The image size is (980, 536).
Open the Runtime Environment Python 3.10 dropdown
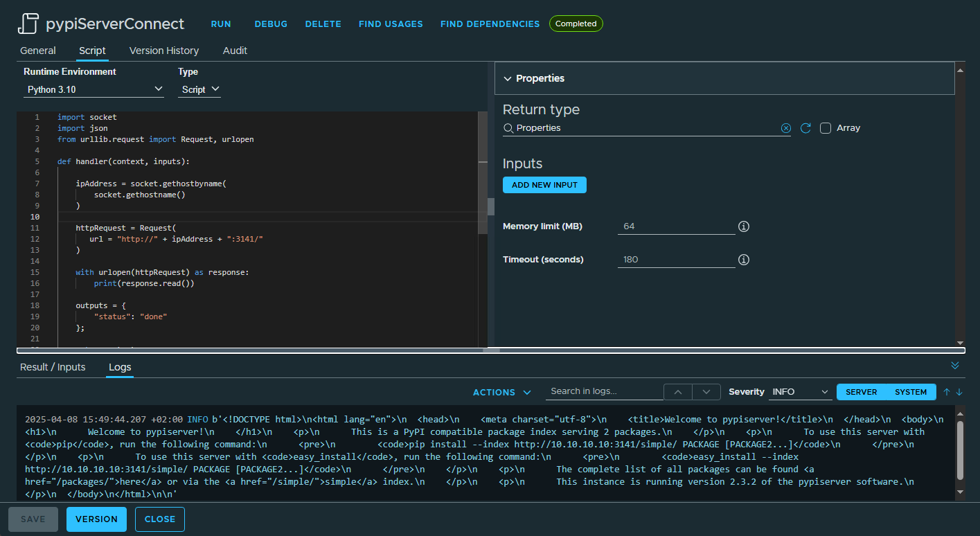(93, 89)
